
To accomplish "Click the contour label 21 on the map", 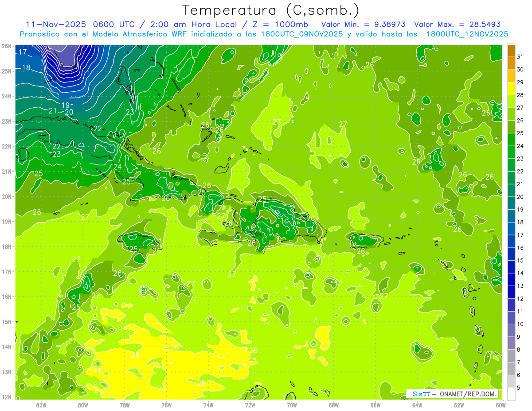I will (53, 111).
